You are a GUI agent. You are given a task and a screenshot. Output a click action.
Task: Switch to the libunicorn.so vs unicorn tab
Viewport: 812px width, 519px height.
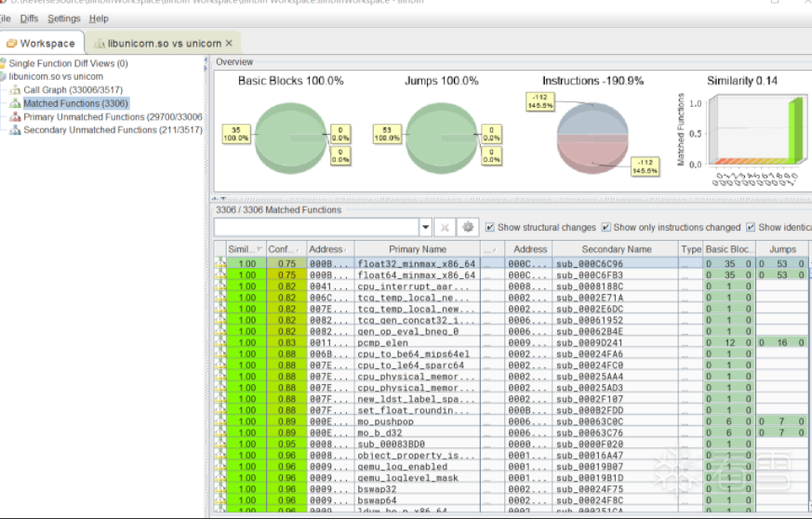164,44
